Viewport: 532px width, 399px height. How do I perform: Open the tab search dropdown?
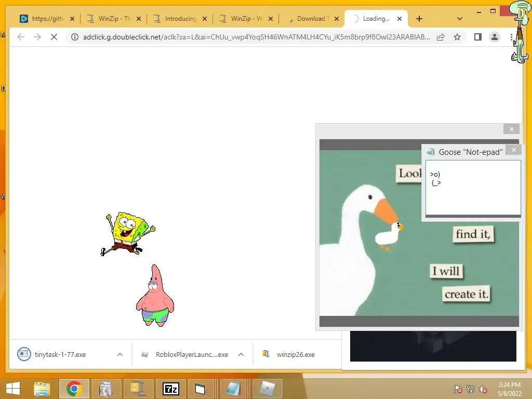click(460, 19)
